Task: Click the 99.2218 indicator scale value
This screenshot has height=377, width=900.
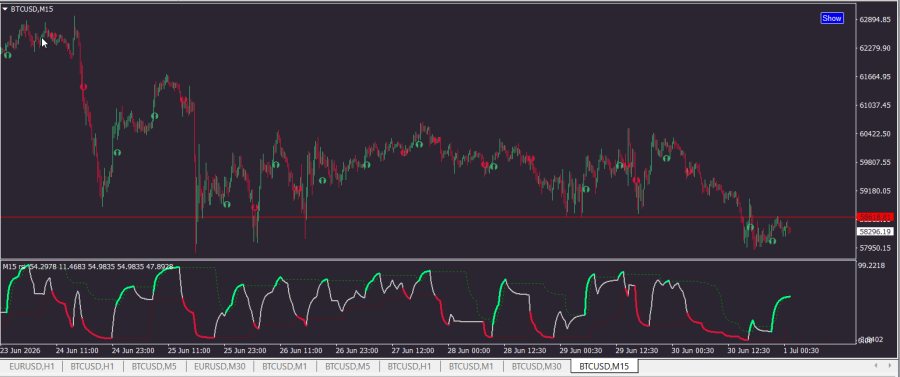Action: point(872,266)
